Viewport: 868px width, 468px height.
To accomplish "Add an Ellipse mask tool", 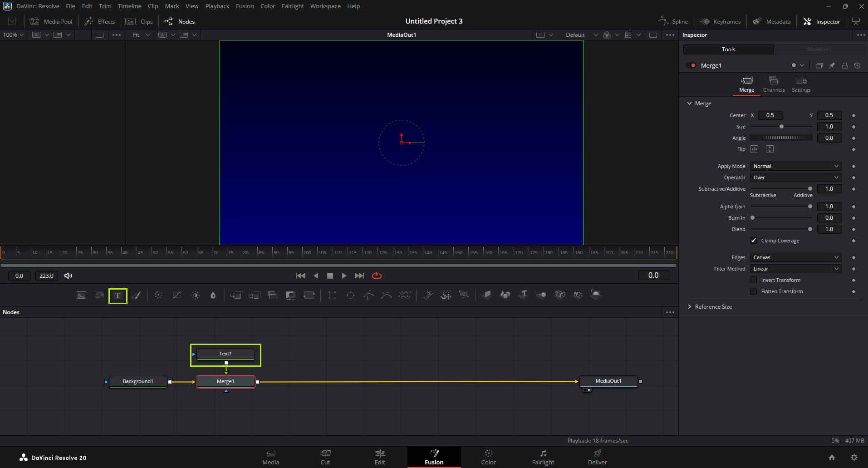I will [350, 296].
